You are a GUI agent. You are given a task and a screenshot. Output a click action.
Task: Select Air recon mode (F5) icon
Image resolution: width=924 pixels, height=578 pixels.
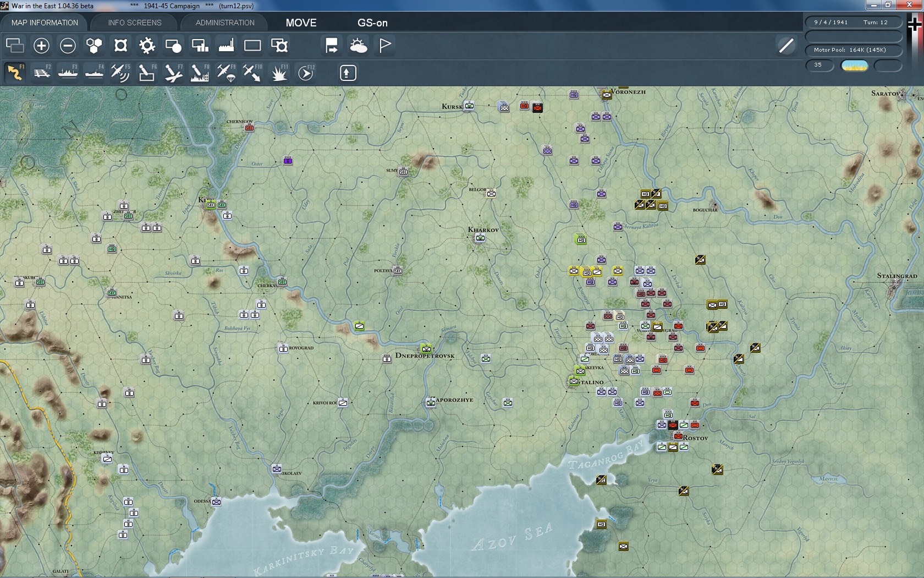coord(120,73)
